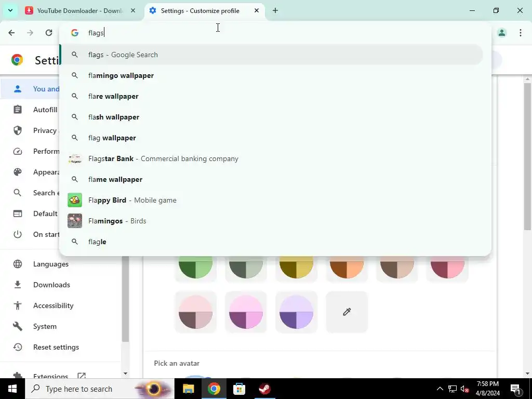Open File Explorer from taskbar

click(188, 389)
